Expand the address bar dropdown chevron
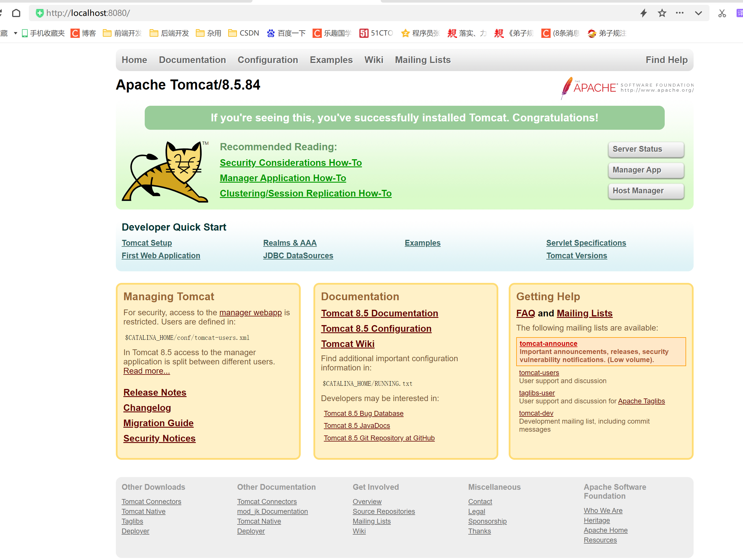The height and width of the screenshot is (560, 743). point(698,13)
